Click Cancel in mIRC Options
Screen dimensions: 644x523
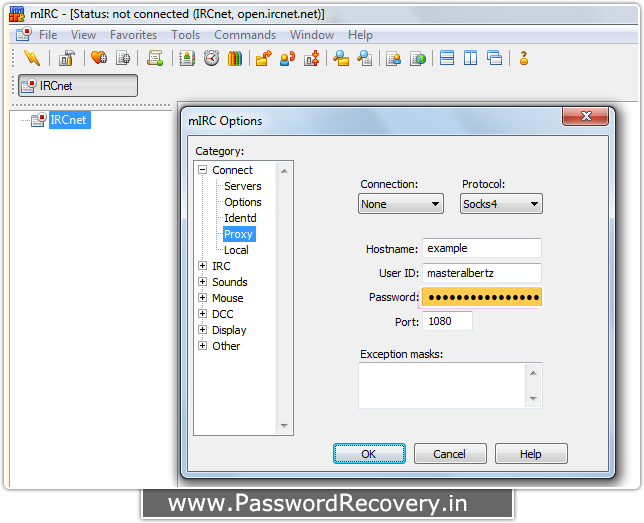[x=450, y=454]
